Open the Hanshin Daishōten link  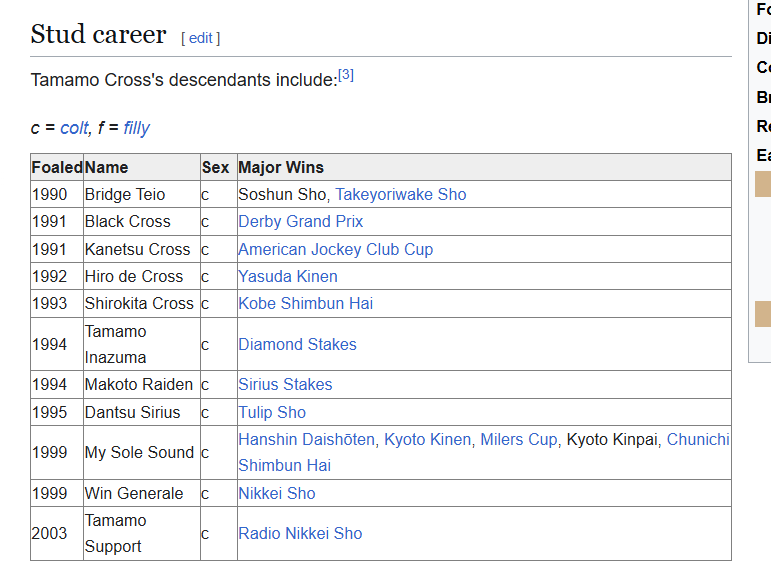pyautogui.click(x=307, y=439)
